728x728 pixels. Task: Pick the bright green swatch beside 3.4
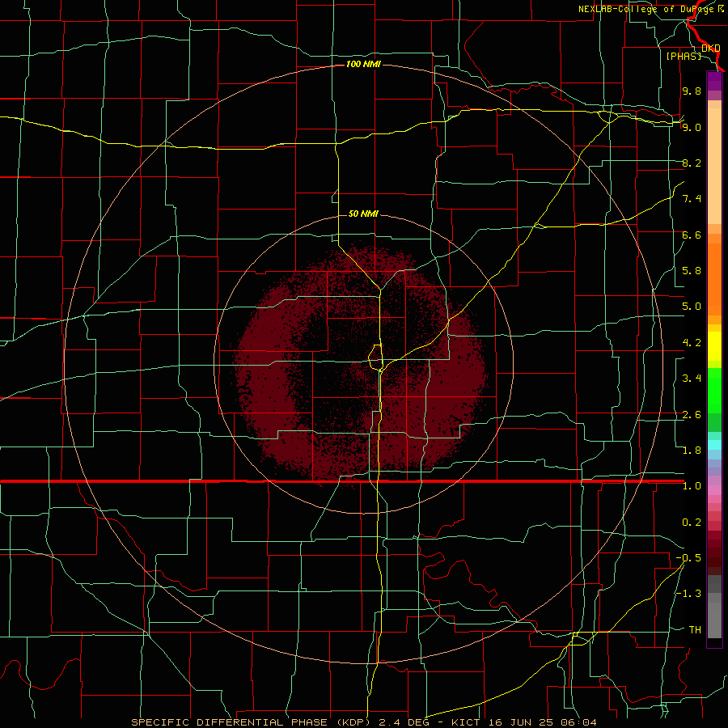pos(714,390)
